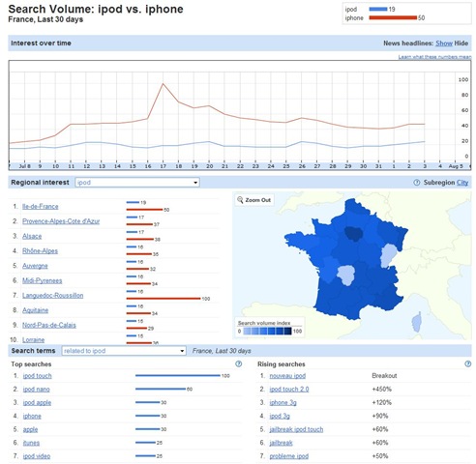This screenshot has width=476, height=464.
Task: Click help icon beside Rising searches
Action: pyautogui.click(x=467, y=363)
